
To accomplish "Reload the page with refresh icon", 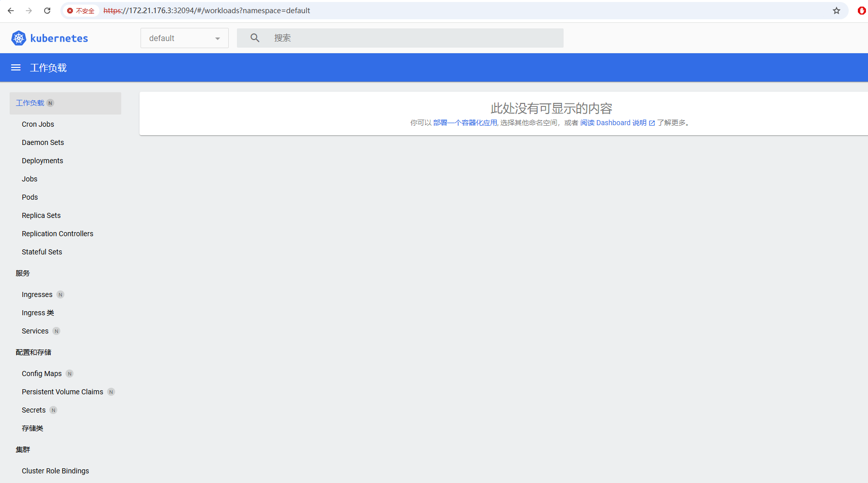I will point(47,10).
